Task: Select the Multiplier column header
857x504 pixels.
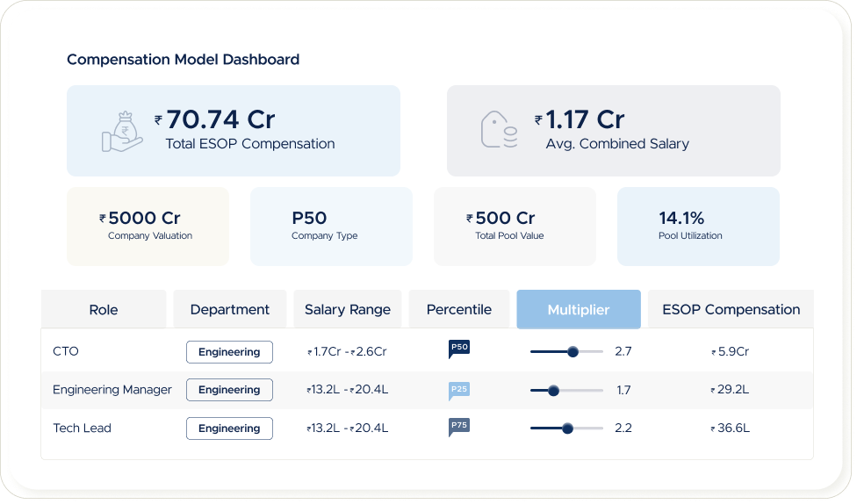Action: (x=578, y=309)
